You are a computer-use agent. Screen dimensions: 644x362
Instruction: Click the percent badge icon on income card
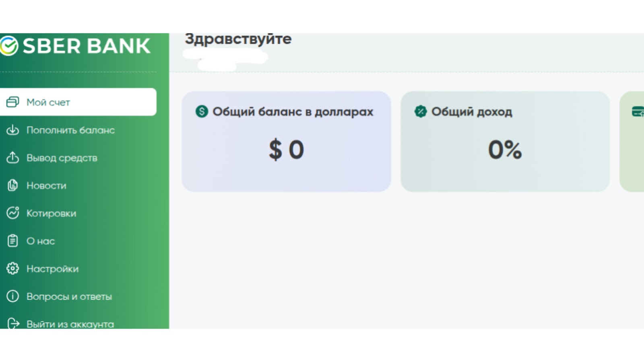point(421,111)
